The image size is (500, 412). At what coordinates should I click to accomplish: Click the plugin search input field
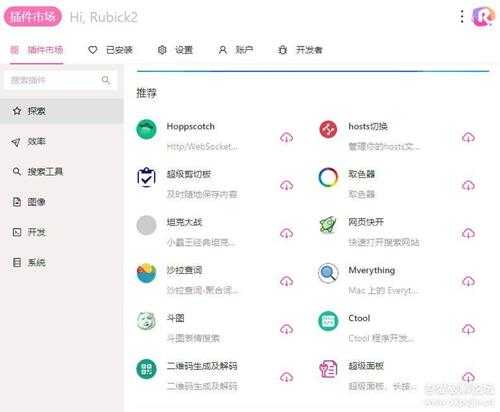(x=61, y=80)
